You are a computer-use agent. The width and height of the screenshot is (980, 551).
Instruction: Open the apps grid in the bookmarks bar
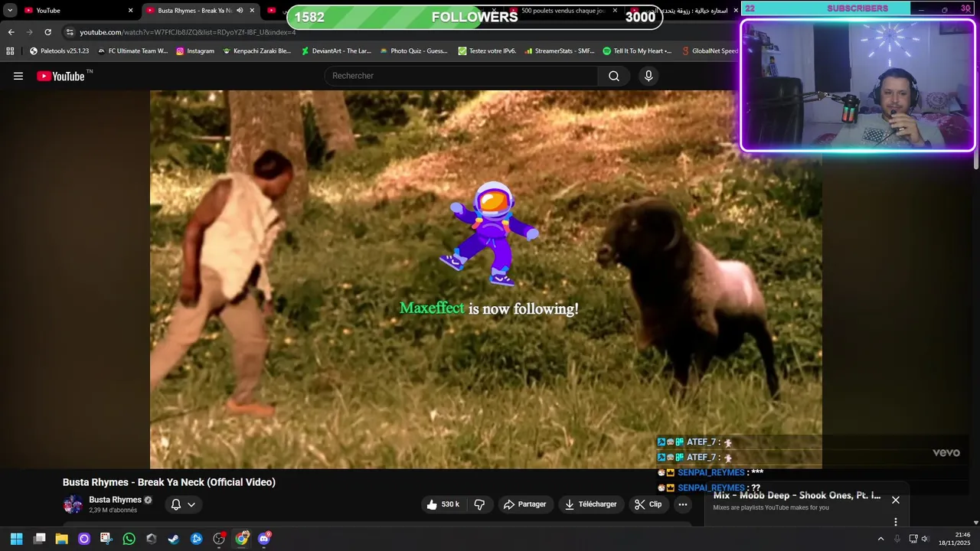pos(10,51)
